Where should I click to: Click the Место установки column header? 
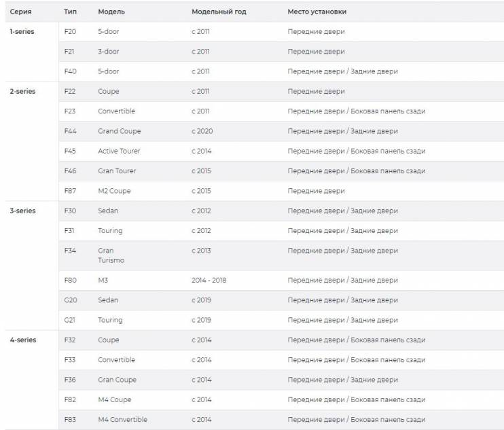click(x=317, y=12)
